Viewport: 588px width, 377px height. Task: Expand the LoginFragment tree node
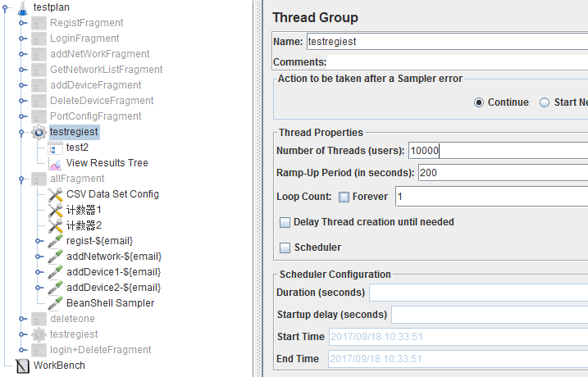click(x=22, y=39)
